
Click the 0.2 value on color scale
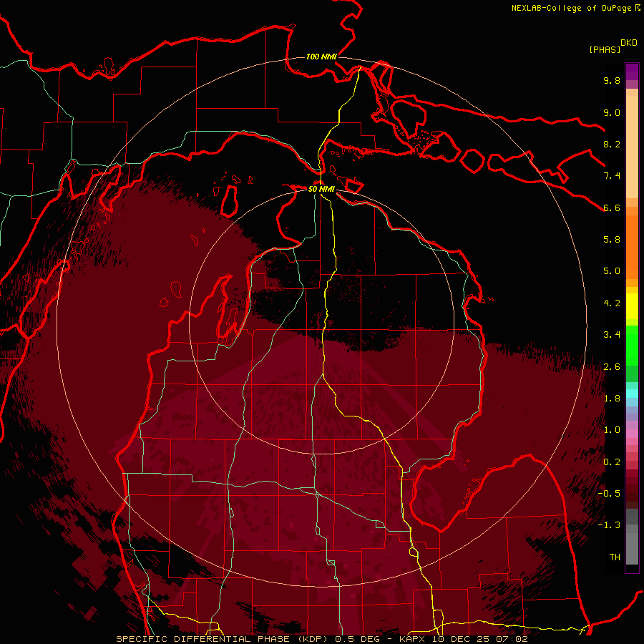pos(612,462)
